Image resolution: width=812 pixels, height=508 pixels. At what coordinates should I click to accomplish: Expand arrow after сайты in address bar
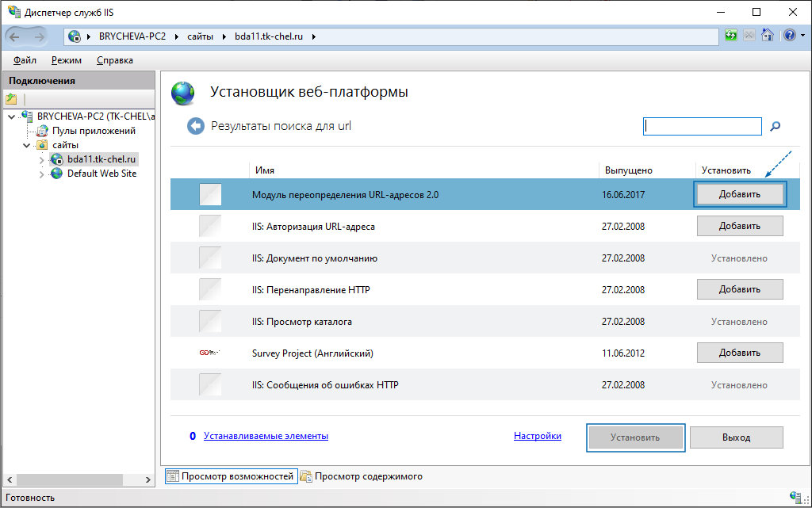pyautogui.click(x=224, y=36)
